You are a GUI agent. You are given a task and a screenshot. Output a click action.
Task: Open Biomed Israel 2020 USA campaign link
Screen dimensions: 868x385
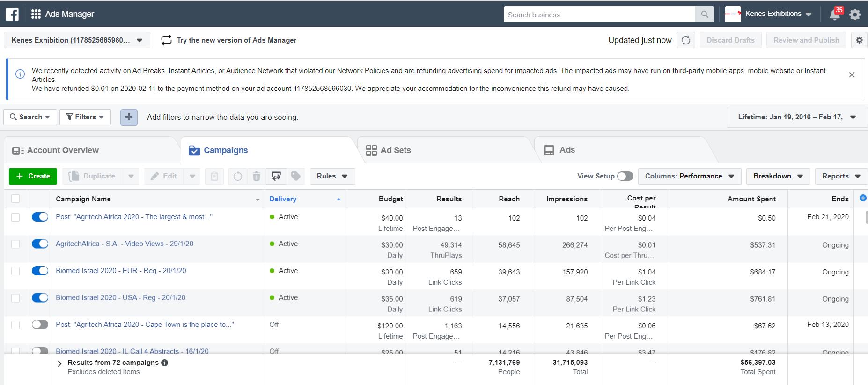pyautogui.click(x=120, y=297)
